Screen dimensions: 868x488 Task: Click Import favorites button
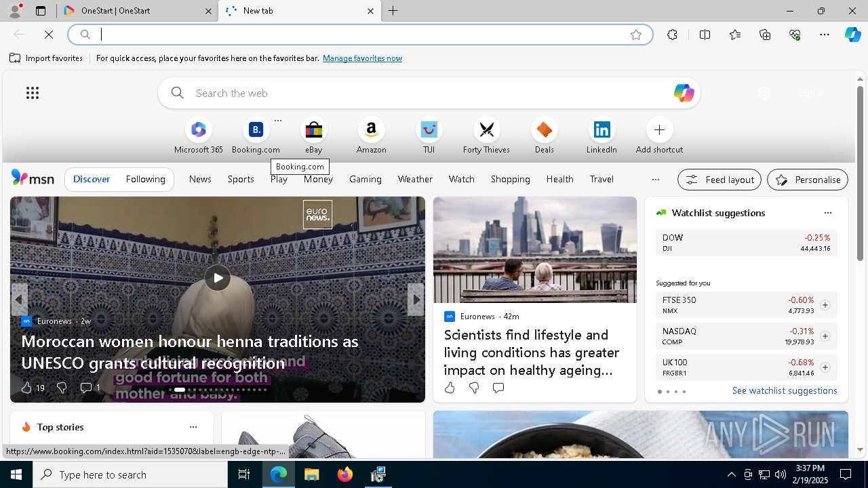(x=46, y=58)
